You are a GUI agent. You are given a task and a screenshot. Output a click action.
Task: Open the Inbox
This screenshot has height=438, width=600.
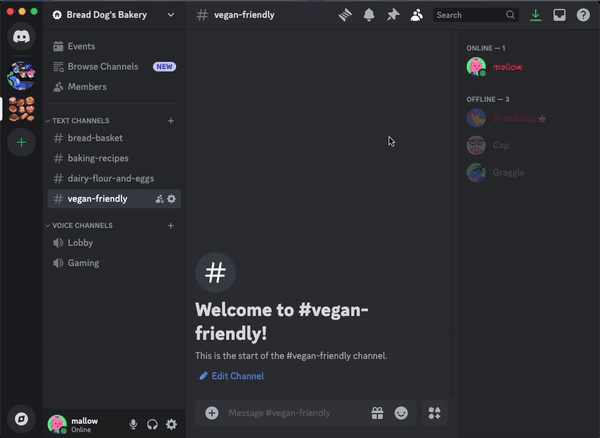(x=559, y=15)
